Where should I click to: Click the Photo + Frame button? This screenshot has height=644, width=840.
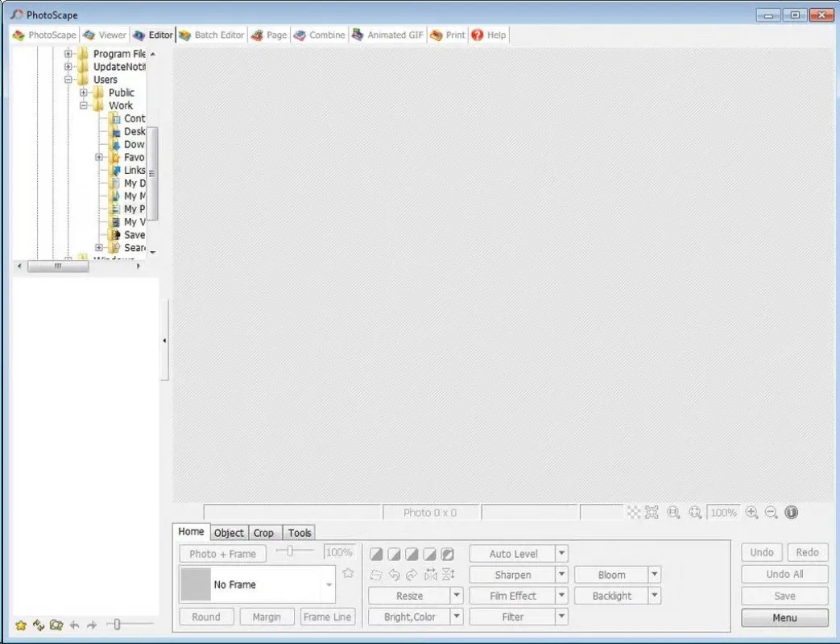click(x=223, y=554)
